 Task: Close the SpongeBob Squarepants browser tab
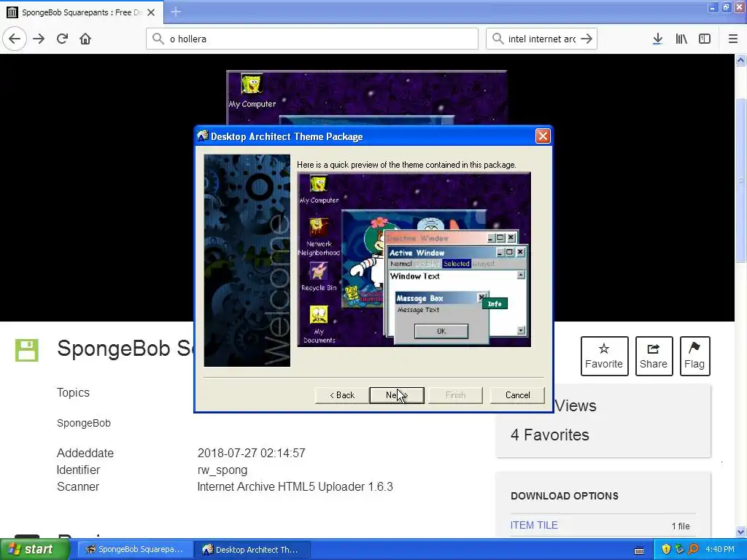151,12
